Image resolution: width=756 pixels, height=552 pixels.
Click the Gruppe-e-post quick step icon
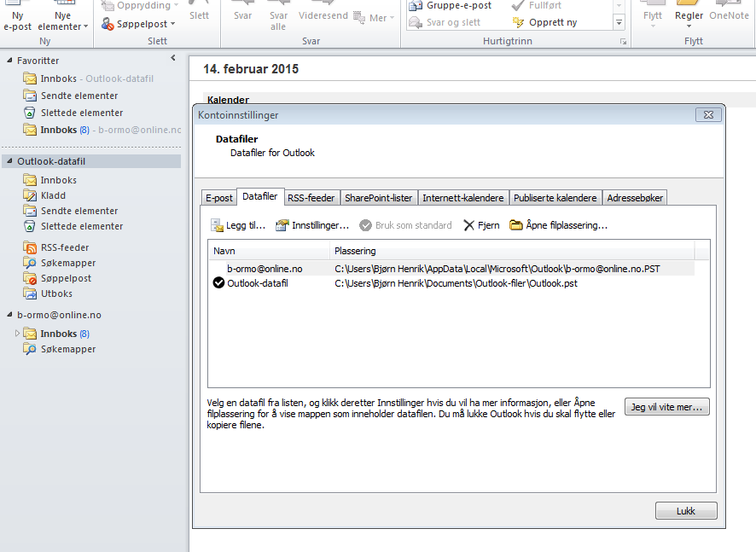point(416,6)
